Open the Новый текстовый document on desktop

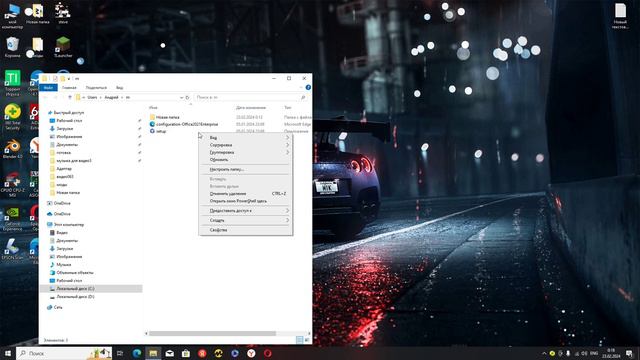pyautogui.click(x=620, y=16)
